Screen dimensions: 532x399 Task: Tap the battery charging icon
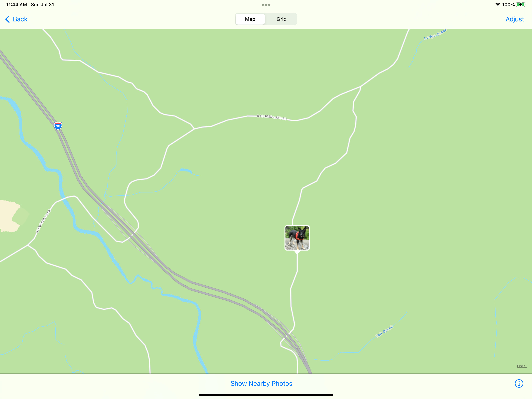(x=521, y=5)
